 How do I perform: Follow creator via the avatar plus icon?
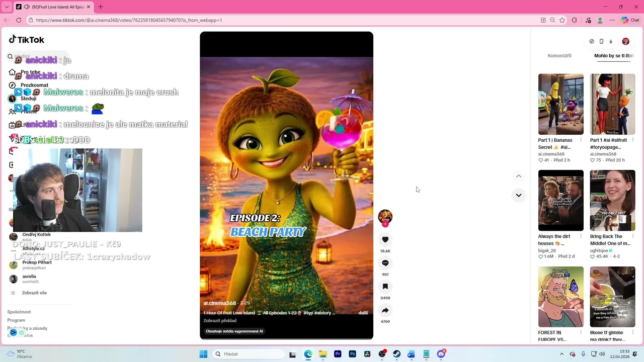tap(385, 224)
